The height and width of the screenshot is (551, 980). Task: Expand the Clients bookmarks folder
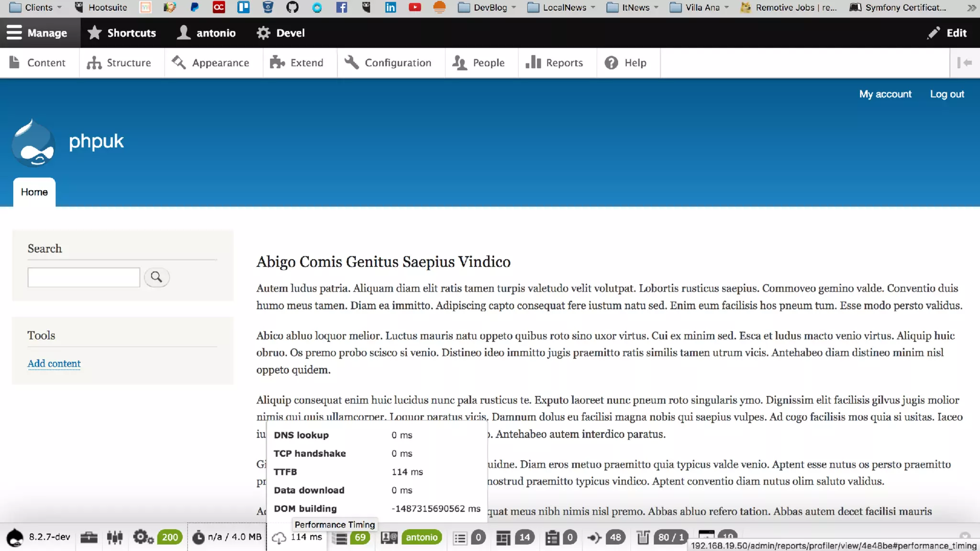pos(36,7)
